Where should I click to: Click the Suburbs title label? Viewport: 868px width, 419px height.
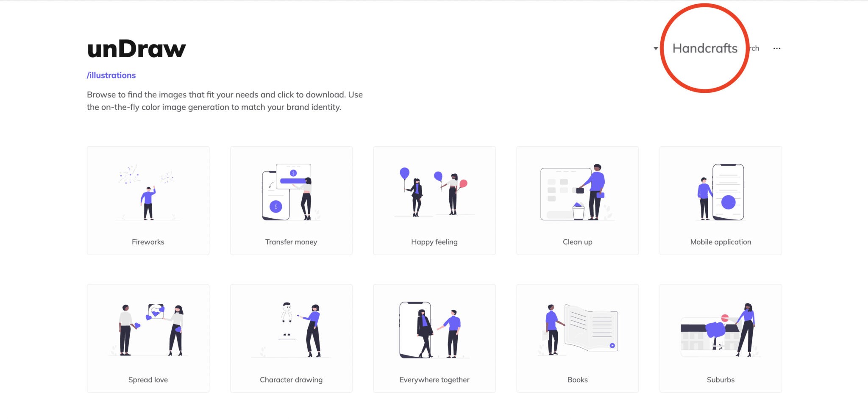721,380
